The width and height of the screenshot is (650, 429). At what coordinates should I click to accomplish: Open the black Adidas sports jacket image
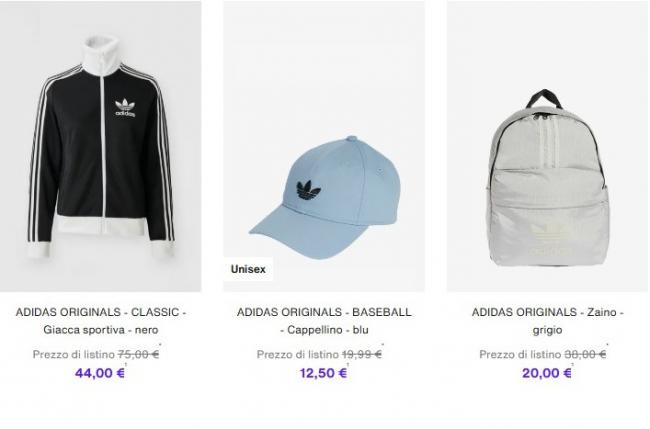(100, 146)
